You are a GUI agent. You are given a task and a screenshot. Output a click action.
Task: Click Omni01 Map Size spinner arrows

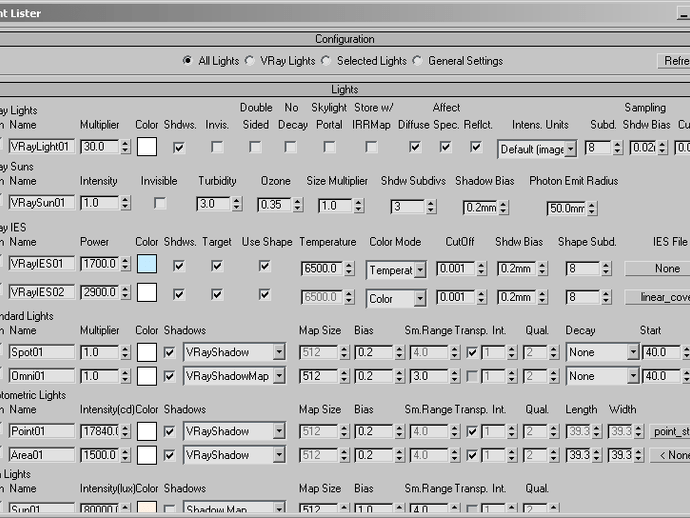tap(344, 376)
